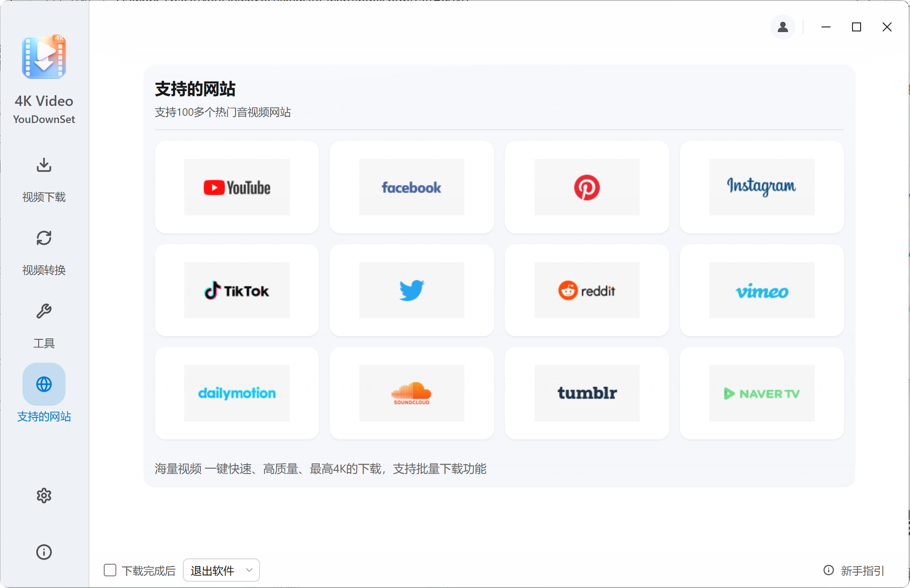
Task: Select the YouTube site card
Action: 237,187
